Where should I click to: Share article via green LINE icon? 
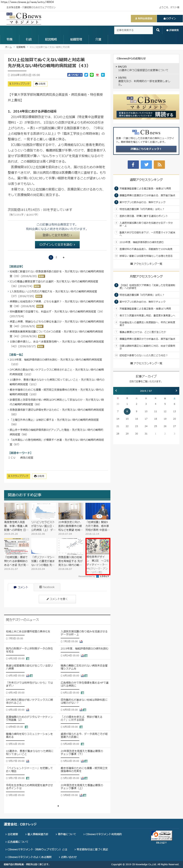click(x=92, y=75)
